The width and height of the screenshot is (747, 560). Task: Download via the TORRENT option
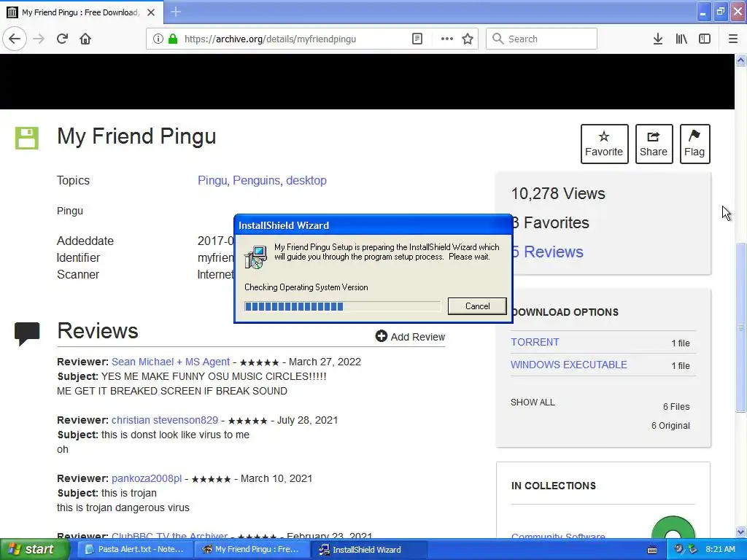pos(535,343)
